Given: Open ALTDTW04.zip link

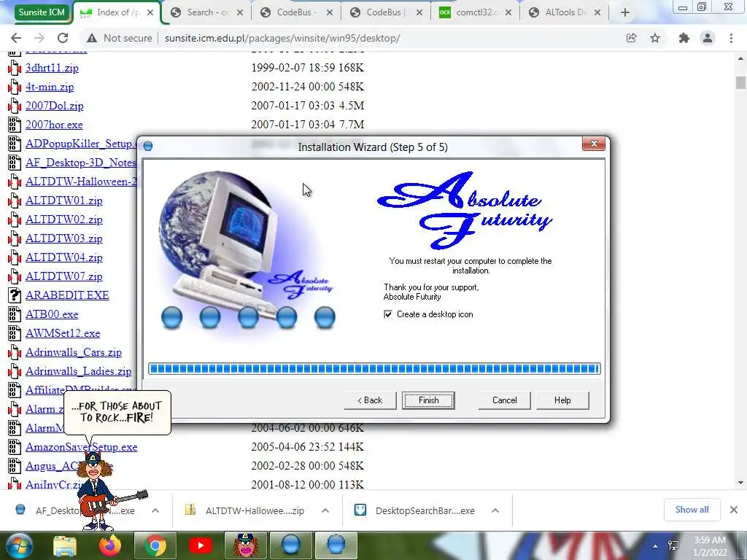Looking at the screenshot, I should point(64,257).
